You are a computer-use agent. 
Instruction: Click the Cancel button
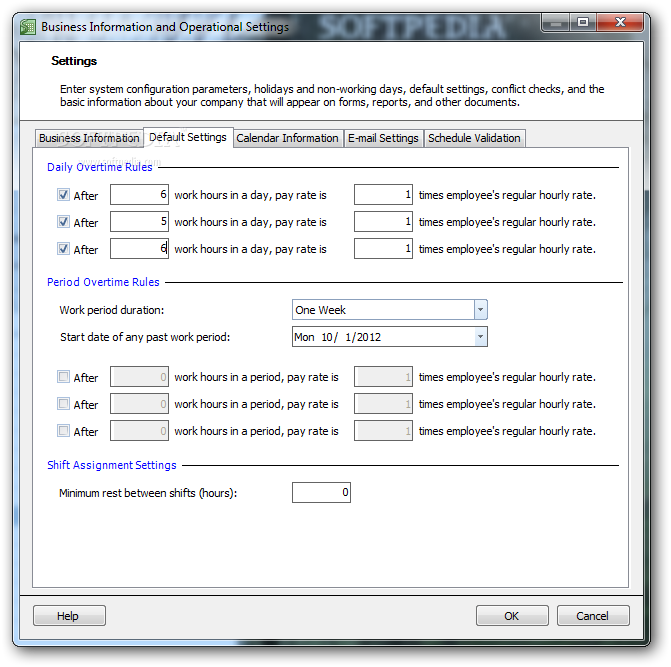593,616
